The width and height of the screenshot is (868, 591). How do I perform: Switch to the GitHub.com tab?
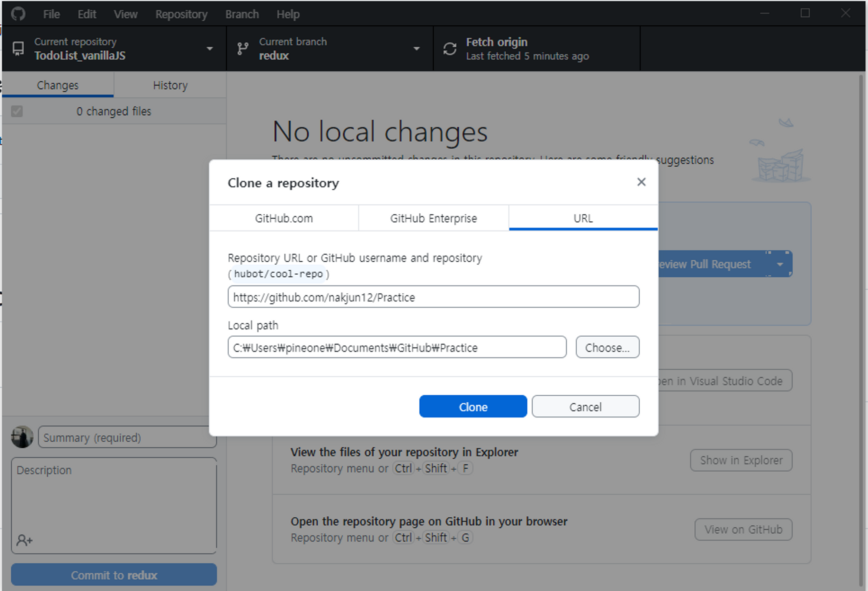[x=284, y=218]
